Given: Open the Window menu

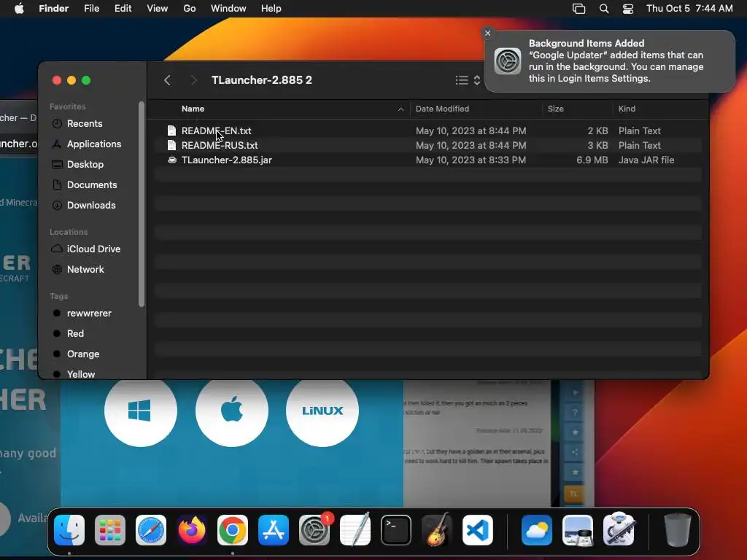Looking at the screenshot, I should (228, 9).
